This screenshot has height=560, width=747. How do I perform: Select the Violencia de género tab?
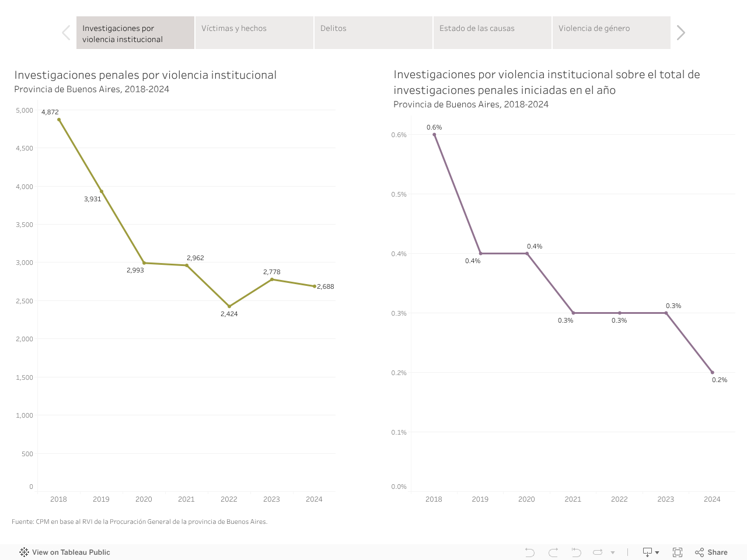coord(612,33)
